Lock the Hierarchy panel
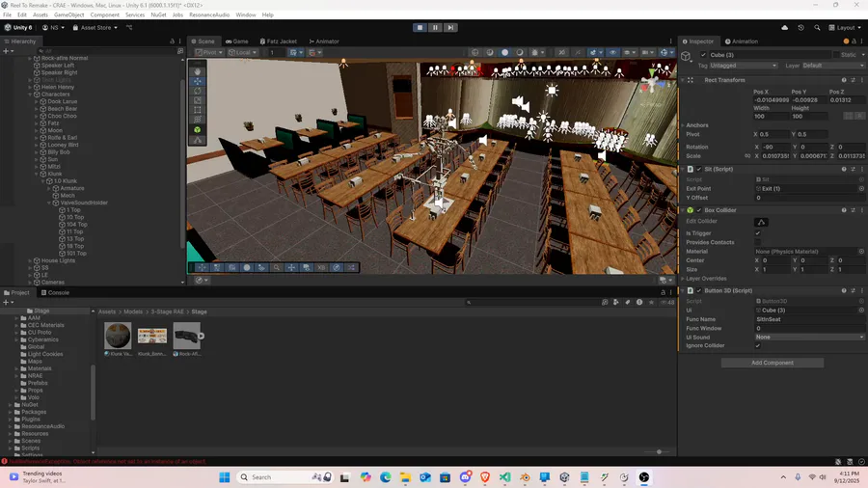Image resolution: width=868 pixels, height=488 pixels. [x=173, y=41]
